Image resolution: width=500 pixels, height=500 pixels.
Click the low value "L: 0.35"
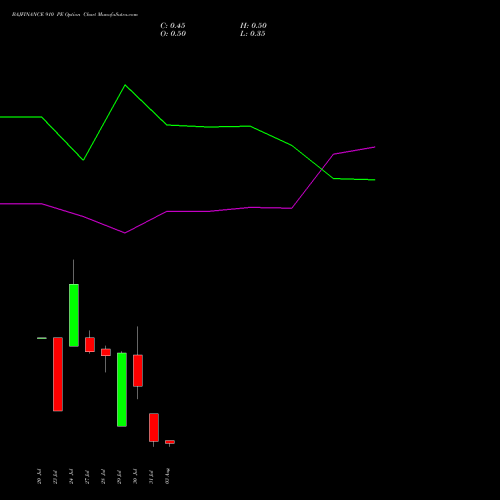[253, 34]
